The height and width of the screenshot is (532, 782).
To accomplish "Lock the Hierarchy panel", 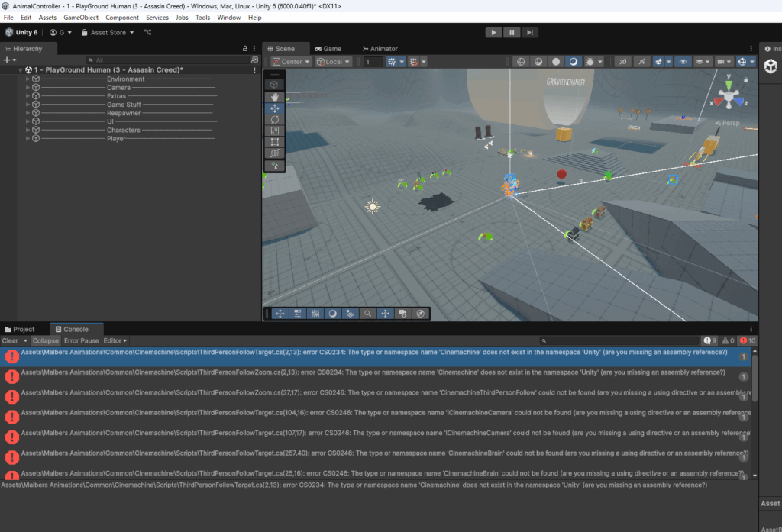I will [x=245, y=49].
